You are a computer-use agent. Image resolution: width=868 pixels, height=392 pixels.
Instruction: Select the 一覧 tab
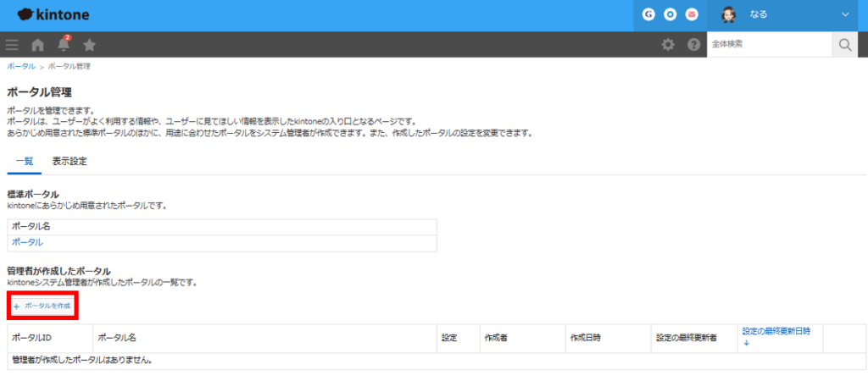click(x=24, y=161)
